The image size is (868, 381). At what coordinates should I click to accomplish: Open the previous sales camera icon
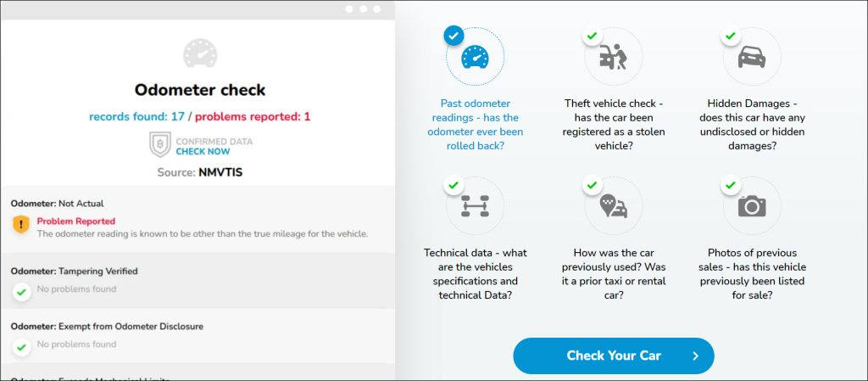coord(752,206)
